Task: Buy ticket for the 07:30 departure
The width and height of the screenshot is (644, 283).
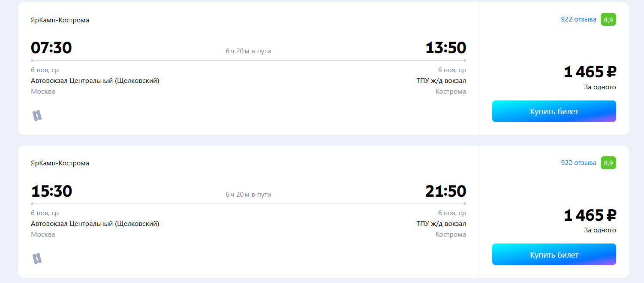Action: tap(554, 111)
